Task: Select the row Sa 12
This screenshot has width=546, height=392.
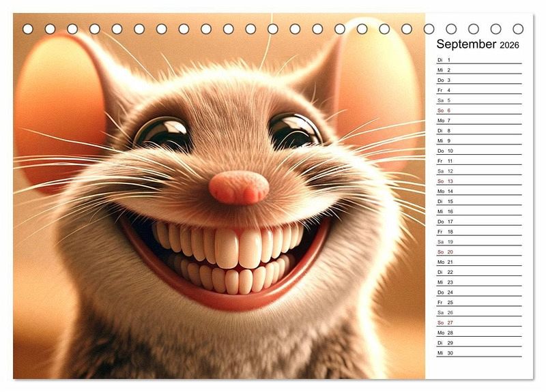Action: [x=479, y=171]
